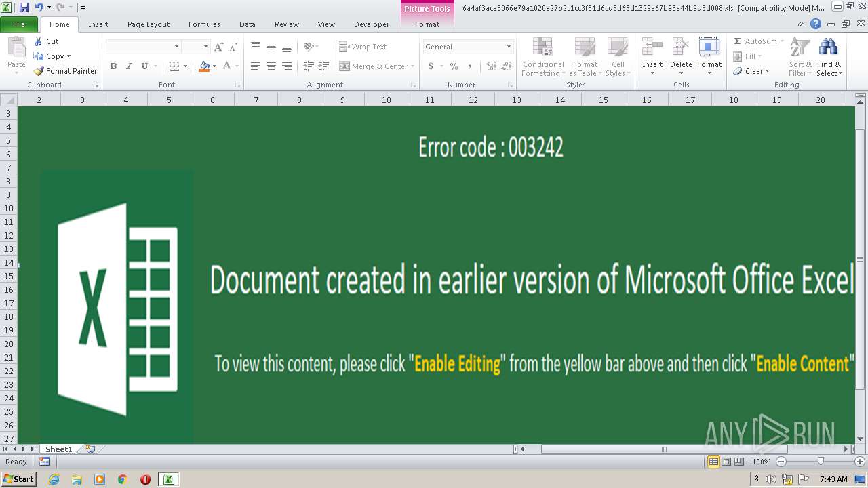Click Undo in Quick Access Toolbar
This screenshot has width=868, height=488.
[x=39, y=7]
